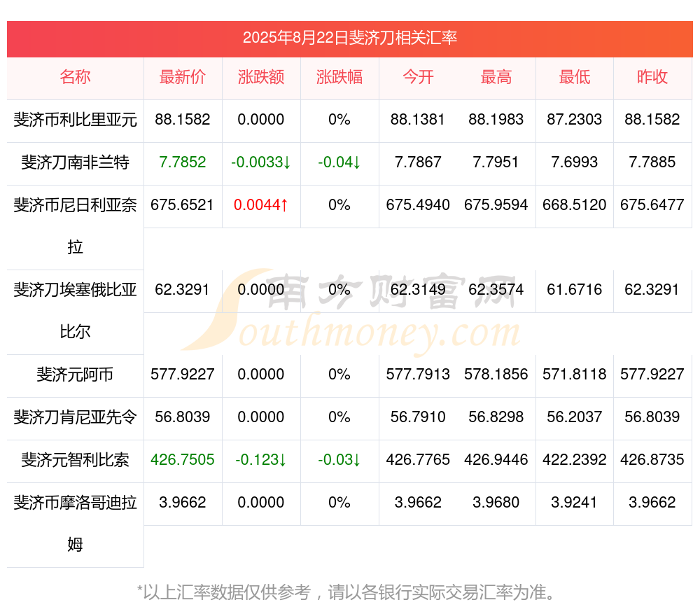Screen dimensions: 700x614
Task: Select the 最新价 column header
Action: (x=183, y=77)
